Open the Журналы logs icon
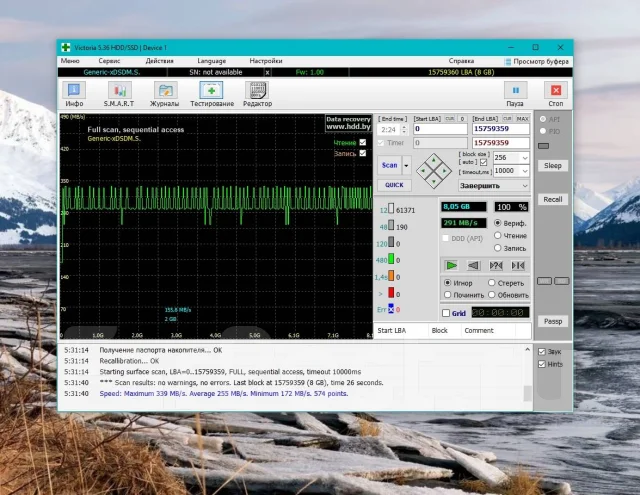Image resolution: width=640 pixels, height=495 pixels. pyautogui.click(x=165, y=91)
